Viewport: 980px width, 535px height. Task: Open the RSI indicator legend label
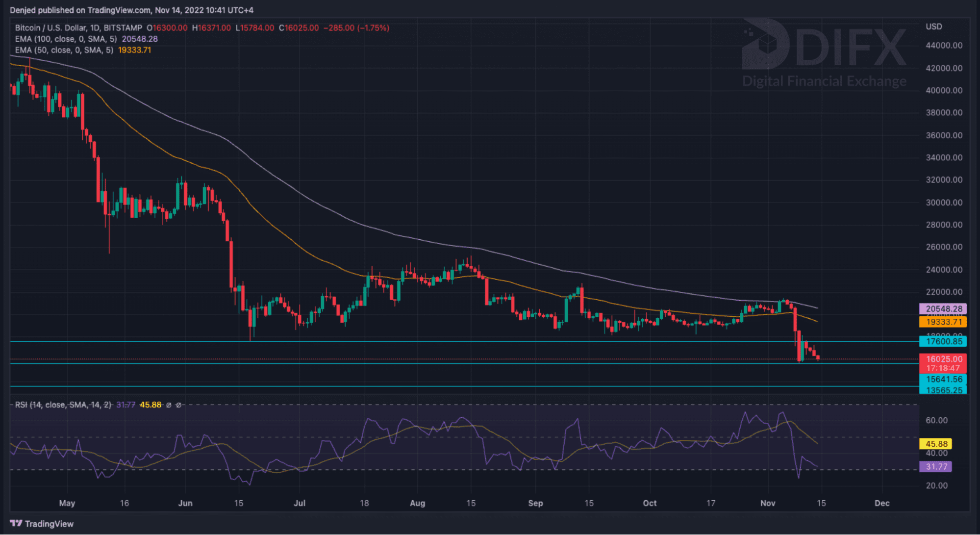(63, 405)
